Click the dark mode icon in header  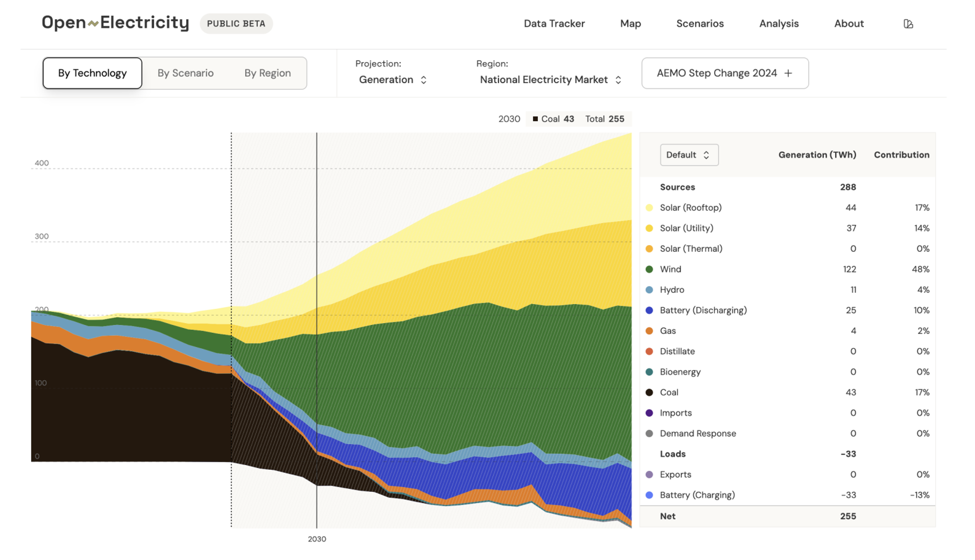(x=908, y=24)
